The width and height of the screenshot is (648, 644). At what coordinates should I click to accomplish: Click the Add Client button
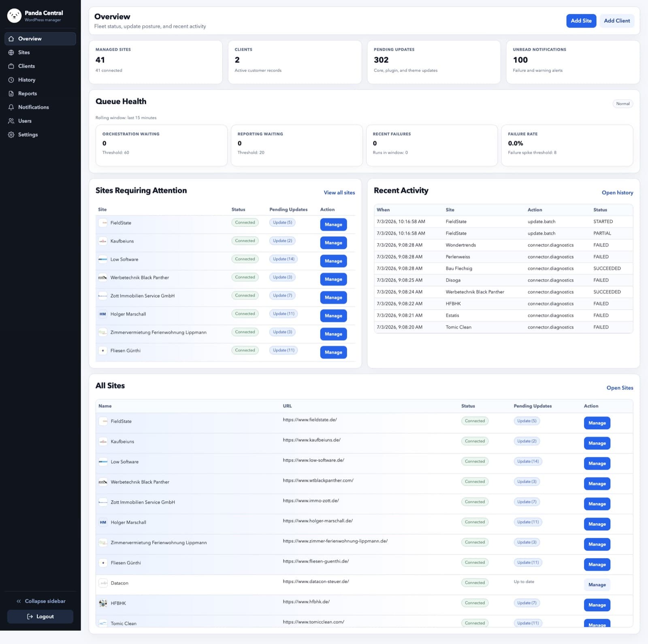click(617, 21)
